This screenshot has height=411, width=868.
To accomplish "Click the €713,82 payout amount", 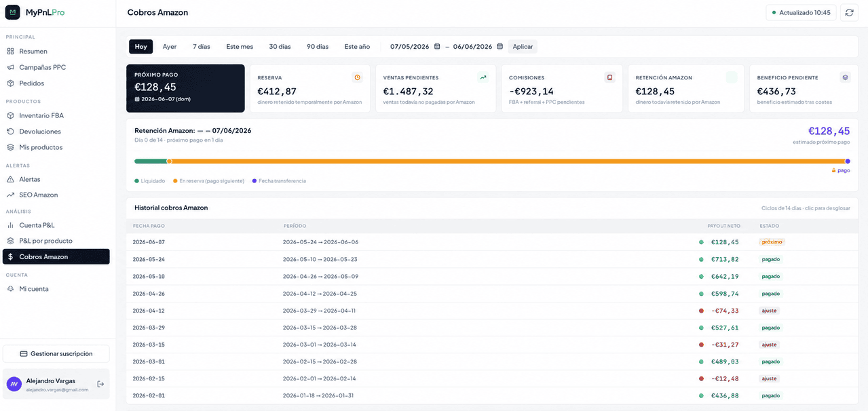I will [x=725, y=259].
